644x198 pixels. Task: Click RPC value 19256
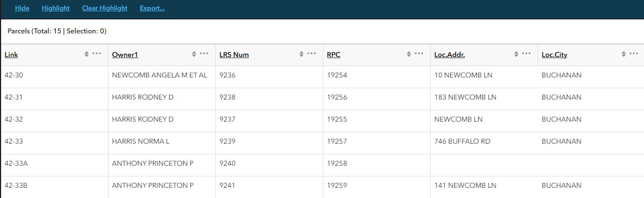click(337, 97)
